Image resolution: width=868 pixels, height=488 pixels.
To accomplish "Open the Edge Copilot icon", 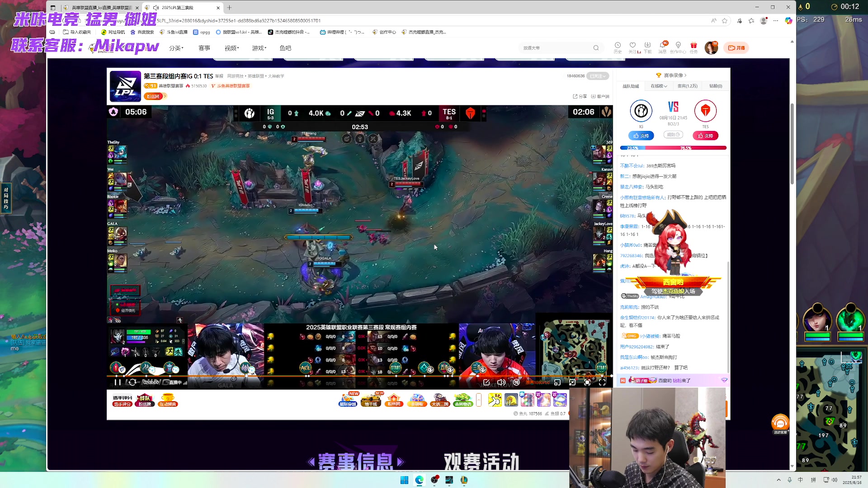I will coord(788,20).
